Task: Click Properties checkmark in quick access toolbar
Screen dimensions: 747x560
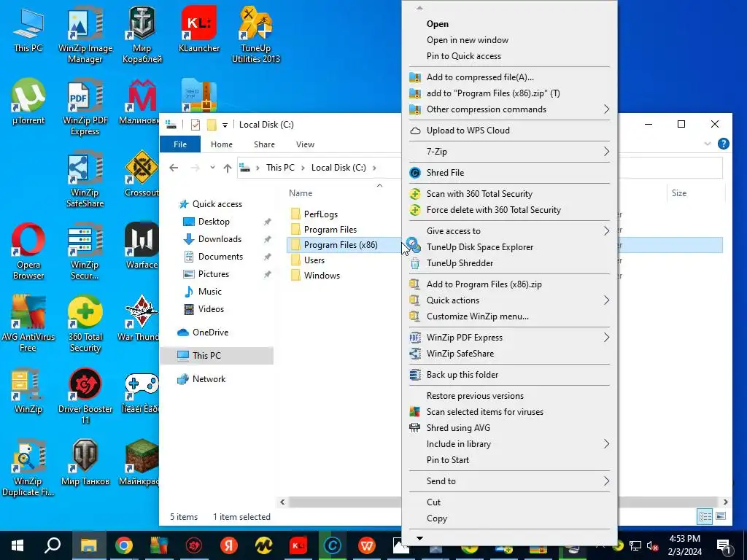Action: click(x=196, y=125)
